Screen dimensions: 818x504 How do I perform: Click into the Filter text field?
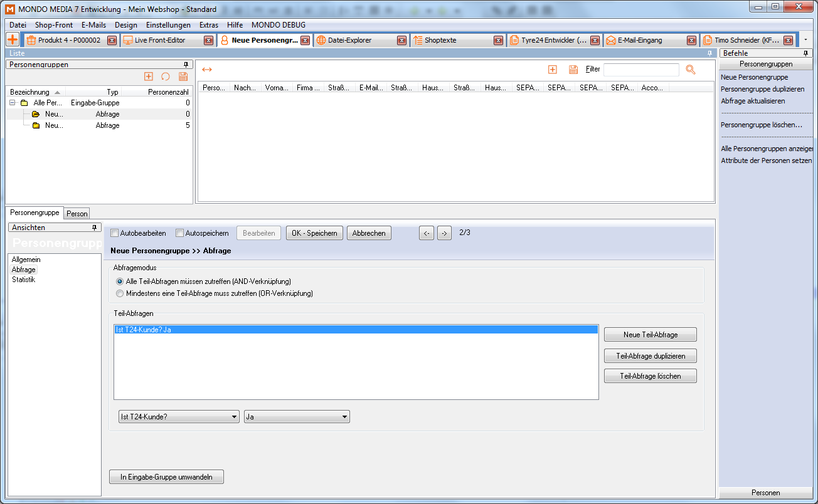coord(640,70)
